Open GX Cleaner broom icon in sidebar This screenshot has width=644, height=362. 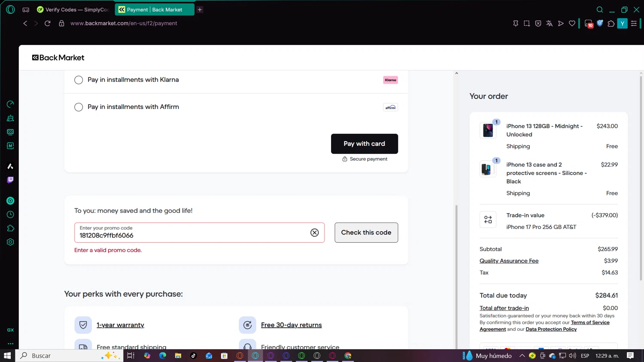click(10, 118)
